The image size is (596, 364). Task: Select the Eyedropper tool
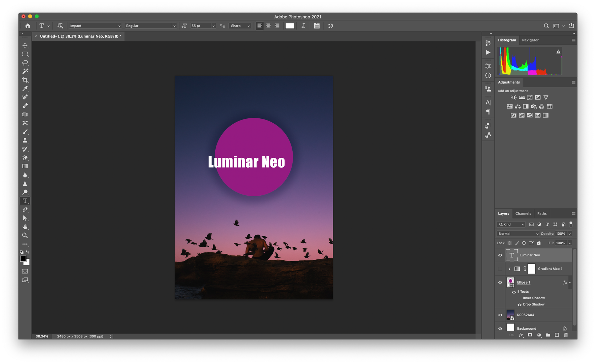(x=25, y=89)
